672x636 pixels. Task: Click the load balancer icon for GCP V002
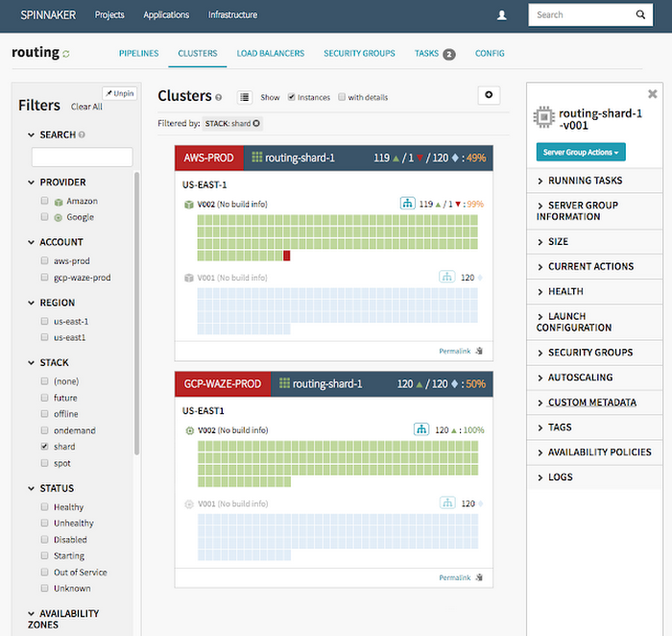421,428
